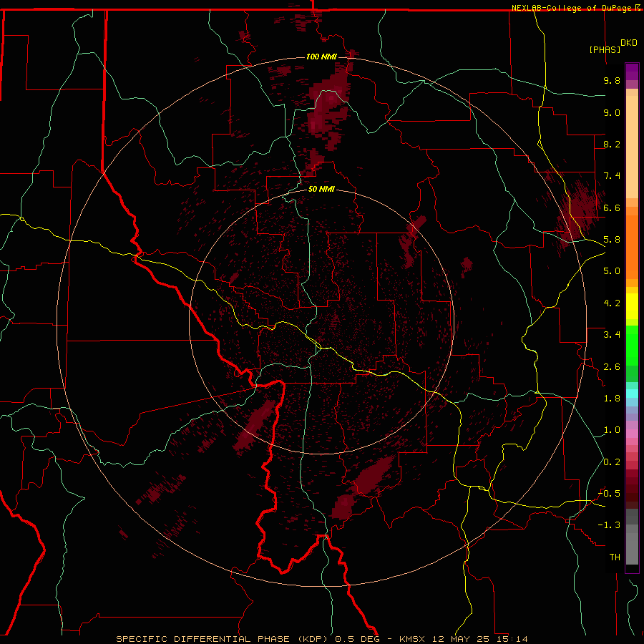The height and width of the screenshot is (644, 644).
Task: Pick the orange band of the color scale
Action: coord(632,248)
